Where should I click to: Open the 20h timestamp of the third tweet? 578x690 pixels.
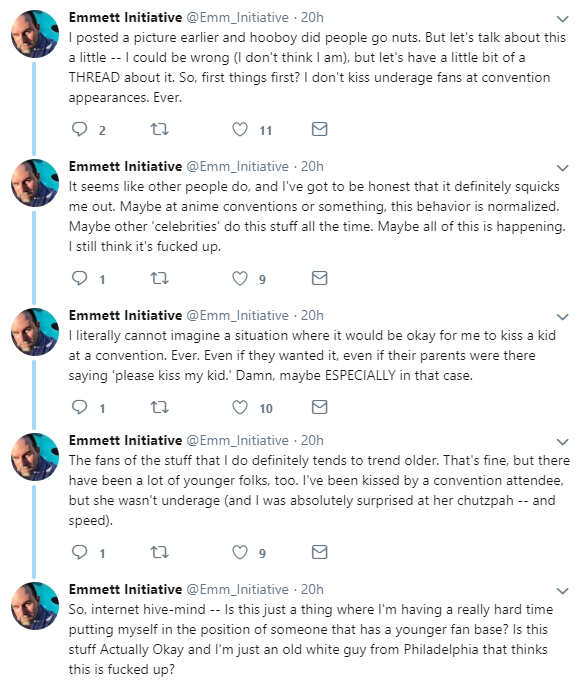312,315
